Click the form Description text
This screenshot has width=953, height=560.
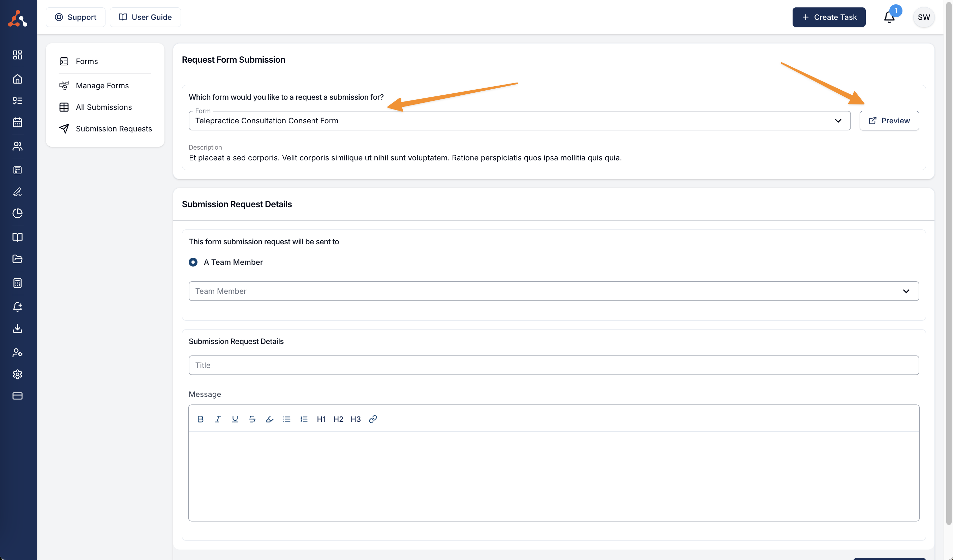tap(405, 158)
